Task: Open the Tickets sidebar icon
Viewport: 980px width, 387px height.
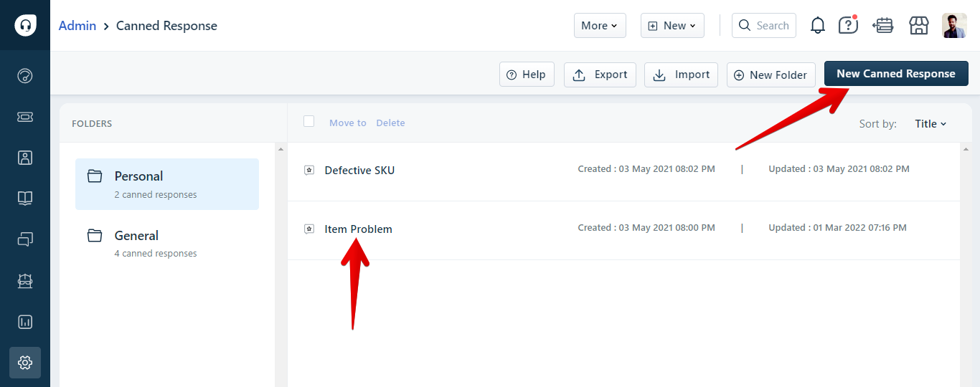Action: pos(25,117)
